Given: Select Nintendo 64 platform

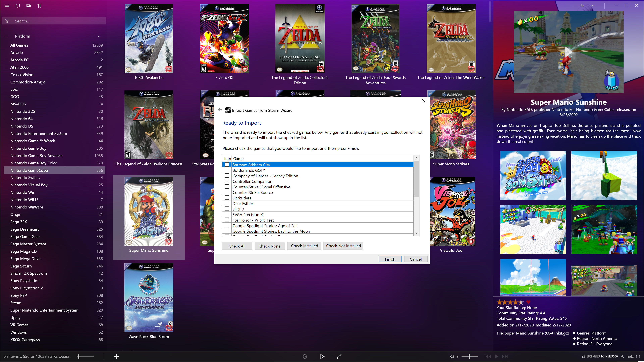Looking at the screenshot, I should pyautogui.click(x=55, y=119).
